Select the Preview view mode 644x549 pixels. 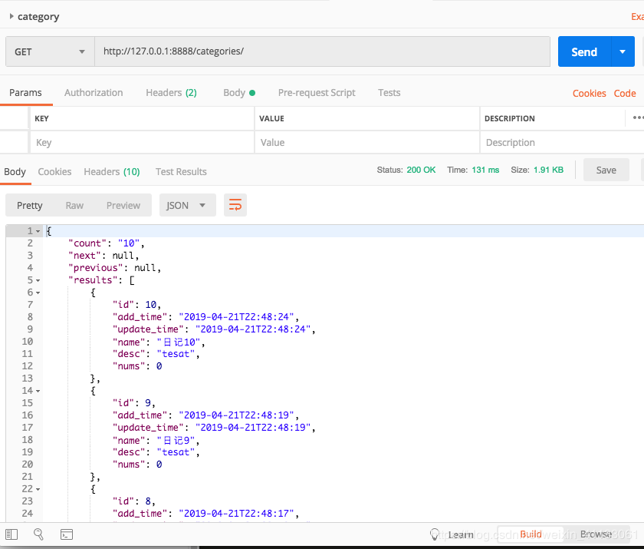pyautogui.click(x=123, y=205)
